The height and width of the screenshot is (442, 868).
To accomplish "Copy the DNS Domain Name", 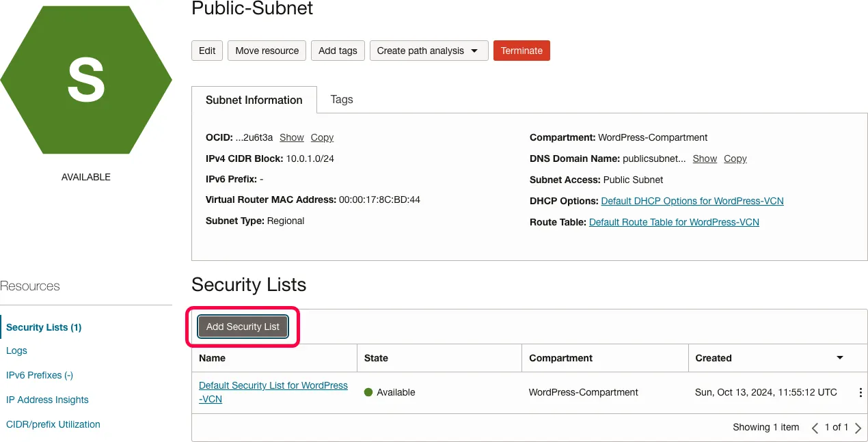I will click(x=735, y=158).
